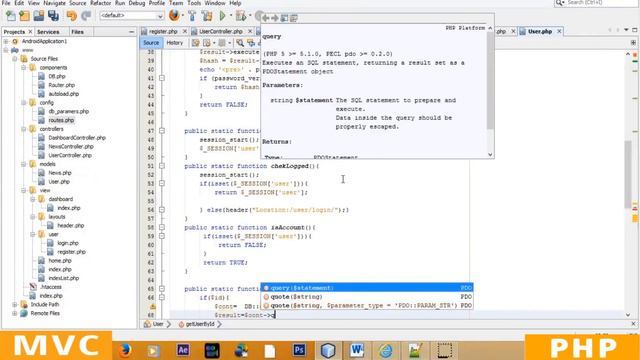Click the New File toolbar icon

click(11, 16)
